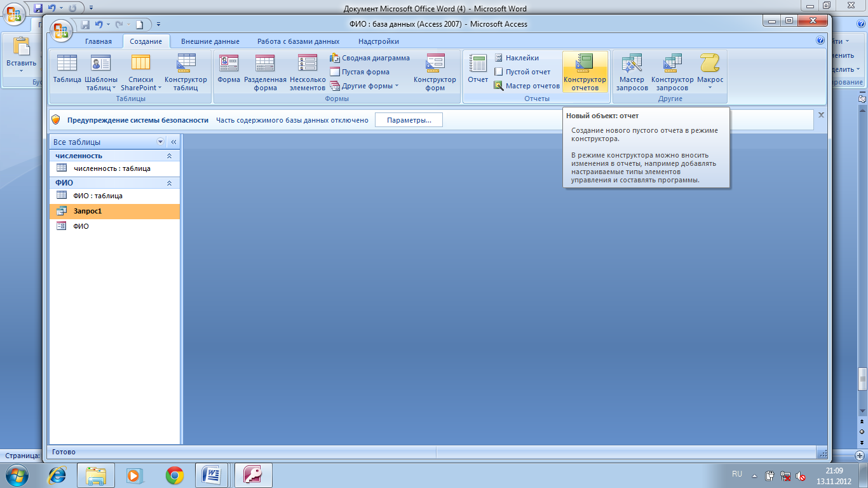Click the Windows Start button

[x=17, y=475]
